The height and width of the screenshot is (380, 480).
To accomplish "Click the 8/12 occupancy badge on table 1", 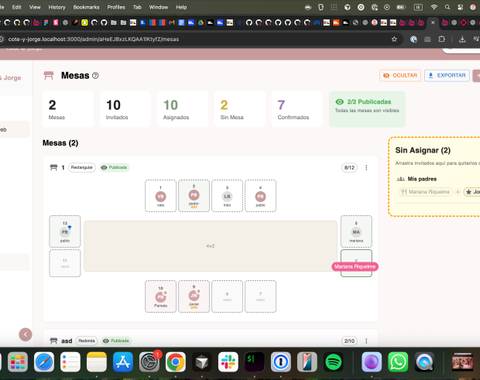I will click(349, 167).
